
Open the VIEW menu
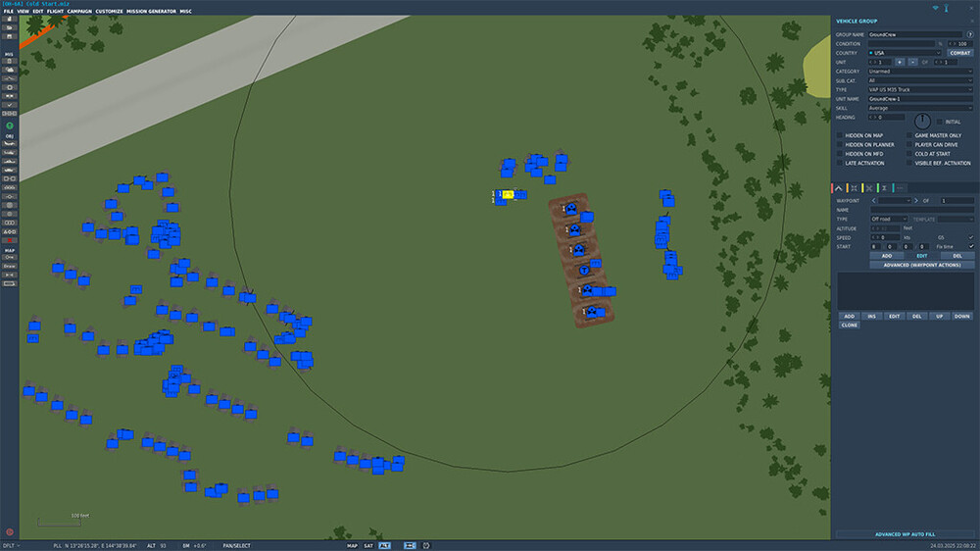(24, 11)
